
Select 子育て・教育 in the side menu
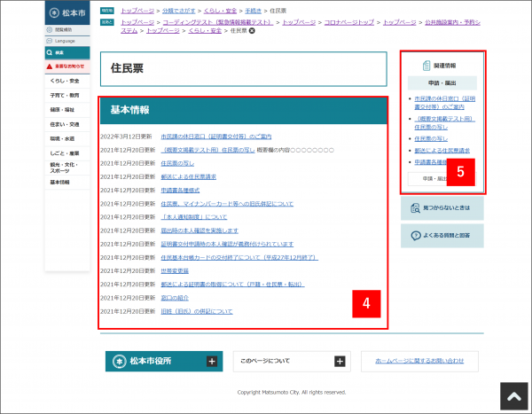pos(65,95)
